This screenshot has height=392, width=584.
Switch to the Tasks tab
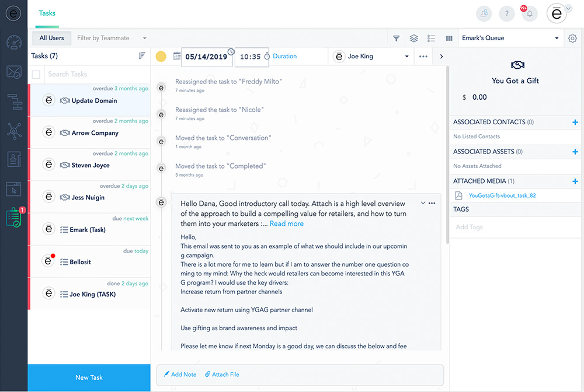pyautogui.click(x=47, y=13)
